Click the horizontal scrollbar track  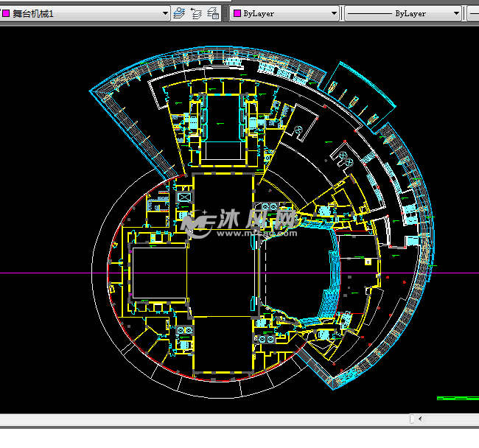451,419
